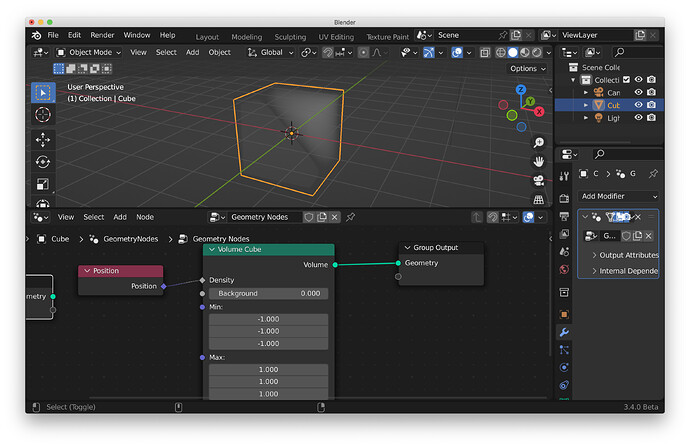Toggle Collection exclude checkbox in outliner

point(626,80)
